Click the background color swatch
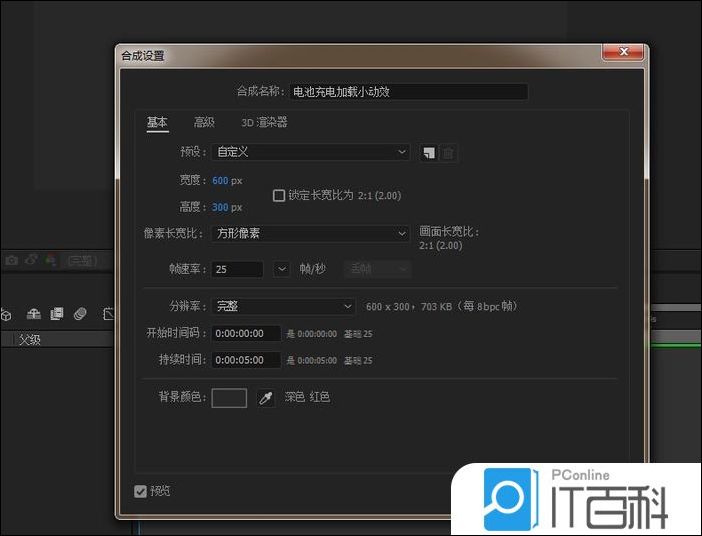This screenshot has width=702, height=536. (229, 398)
